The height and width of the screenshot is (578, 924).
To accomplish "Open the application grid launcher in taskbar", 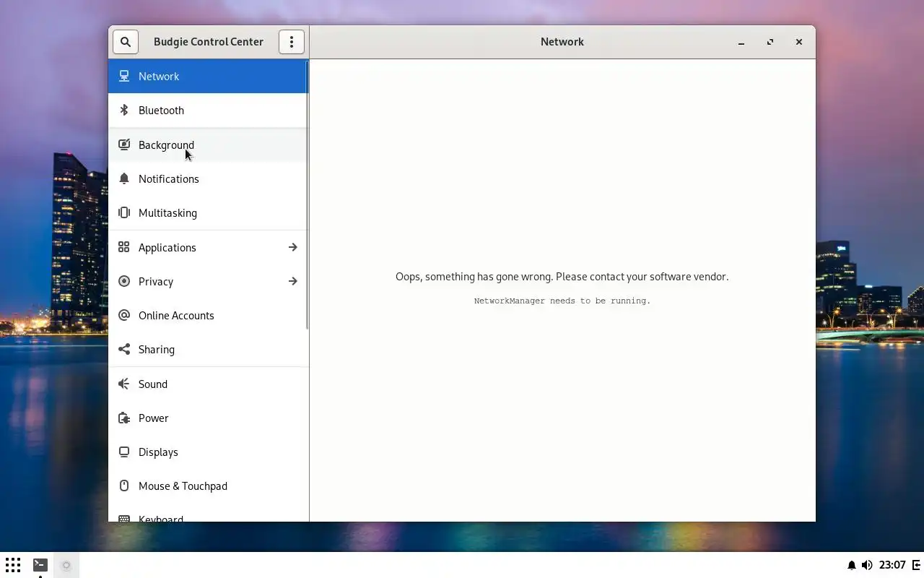I will [x=13, y=565].
